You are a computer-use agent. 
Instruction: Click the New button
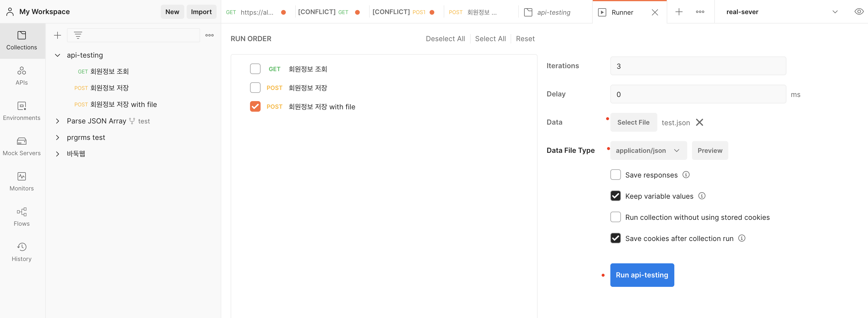[x=172, y=12]
